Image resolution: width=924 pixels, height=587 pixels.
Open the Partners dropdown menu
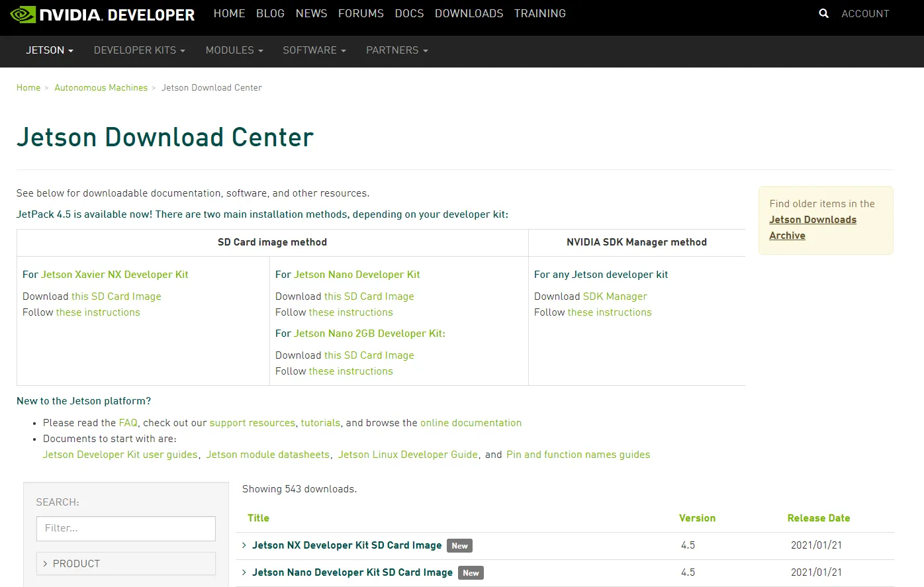pos(397,50)
